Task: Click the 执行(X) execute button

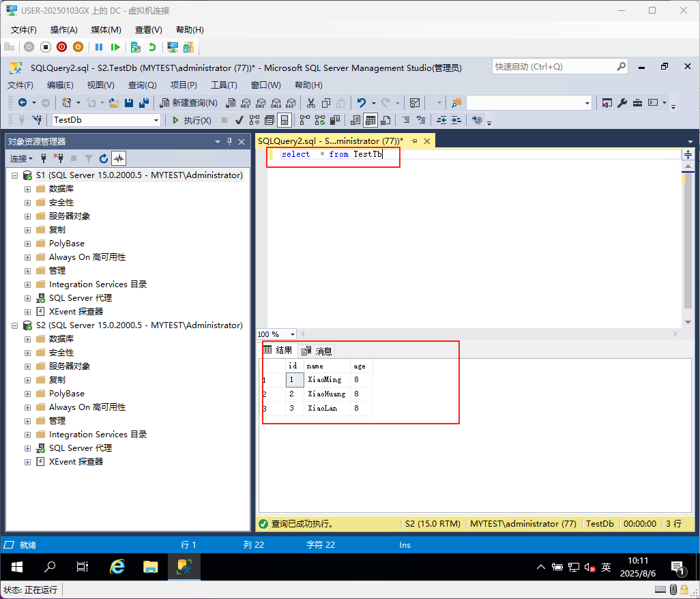Action: (192, 120)
